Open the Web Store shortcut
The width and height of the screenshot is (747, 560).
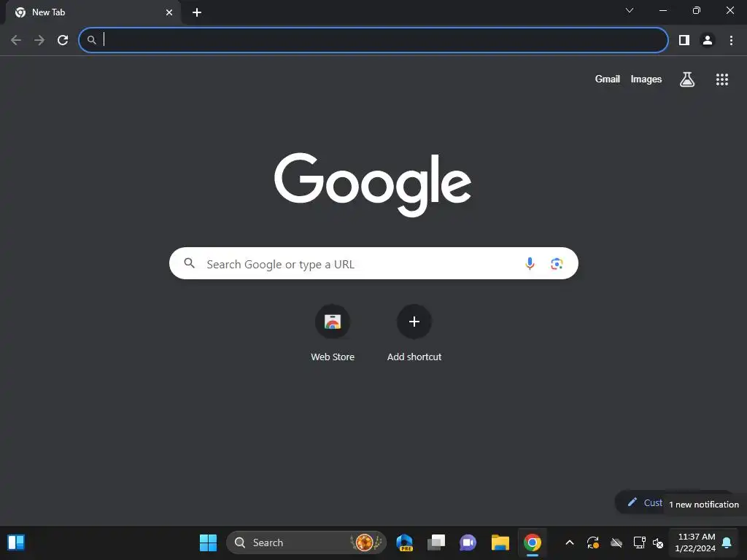point(333,333)
